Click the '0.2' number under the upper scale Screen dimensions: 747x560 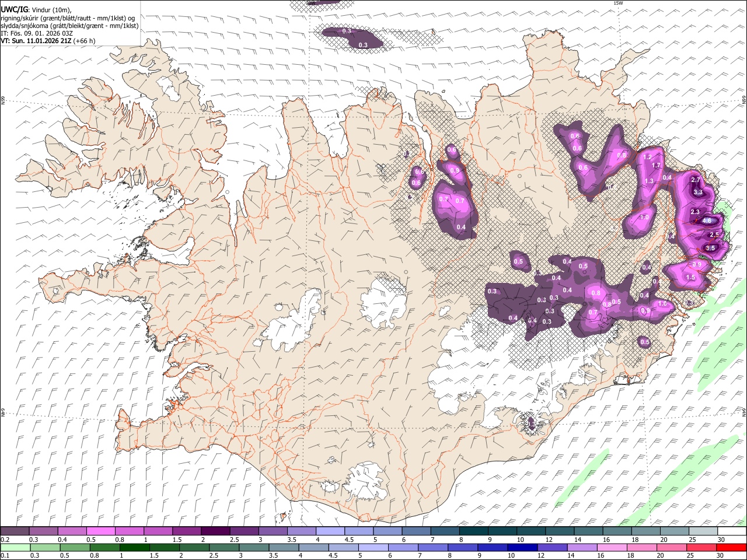click(x=5, y=540)
